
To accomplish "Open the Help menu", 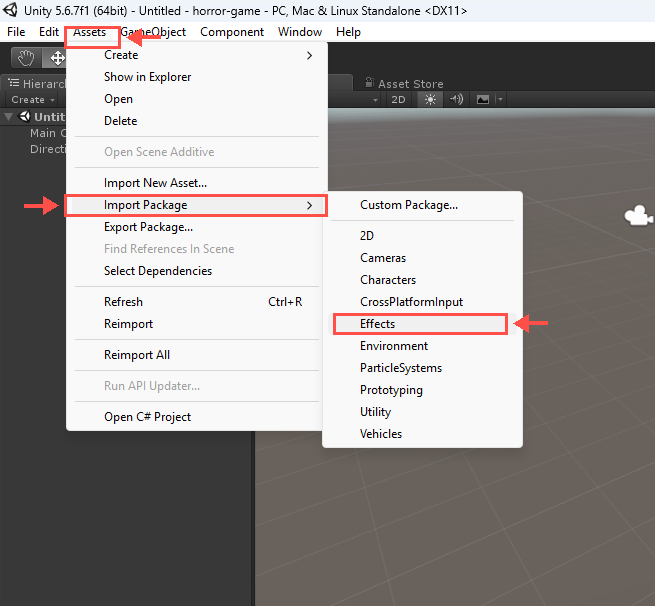I will coord(348,32).
